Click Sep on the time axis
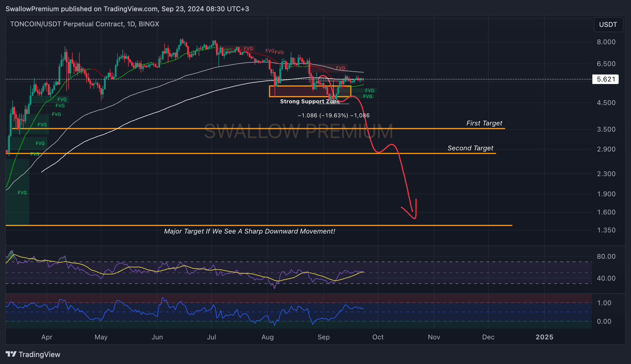This screenshot has height=364, width=631. (324, 337)
